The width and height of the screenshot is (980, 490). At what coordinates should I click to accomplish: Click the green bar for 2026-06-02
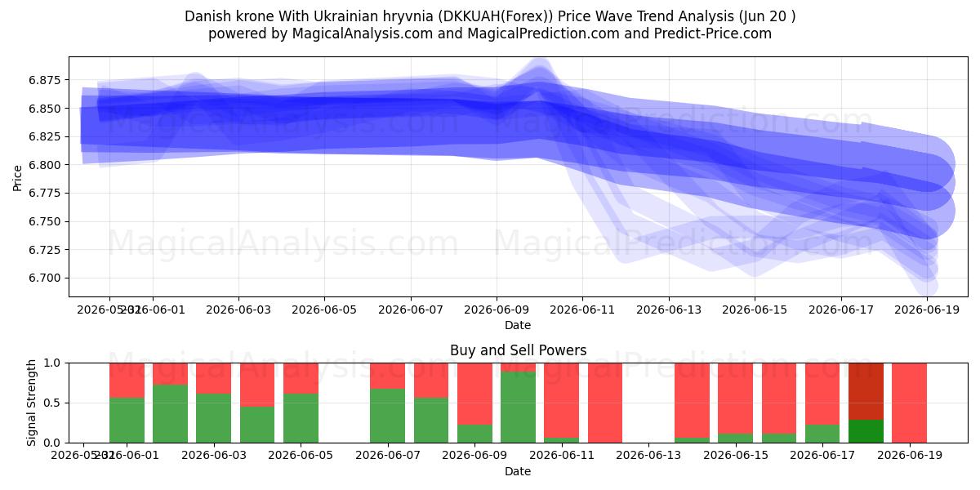coord(170,413)
